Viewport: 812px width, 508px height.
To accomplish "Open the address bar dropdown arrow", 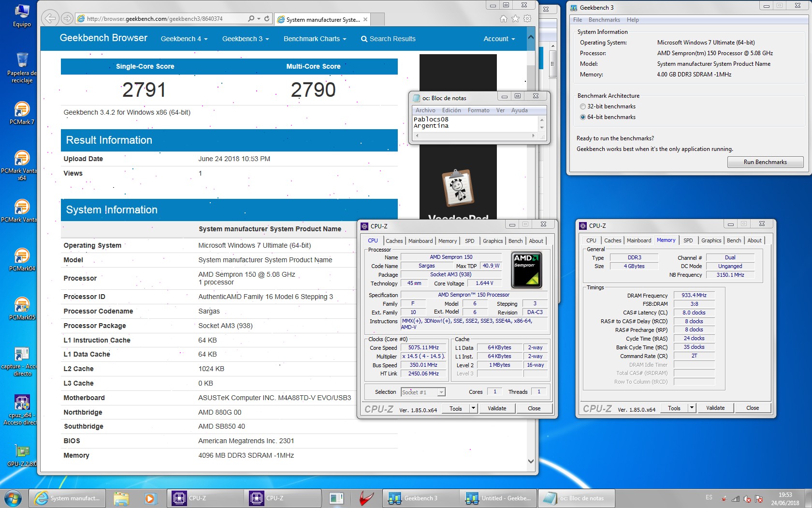I will 259,18.
